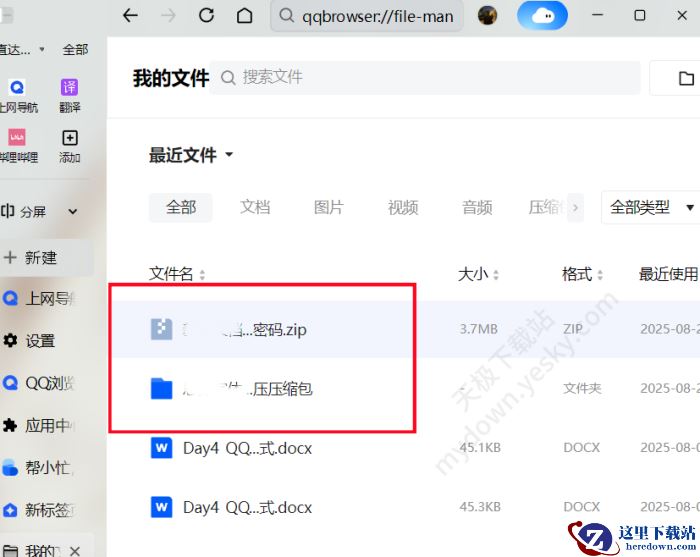
Task: Switch to the 图片 tab
Action: [329, 208]
